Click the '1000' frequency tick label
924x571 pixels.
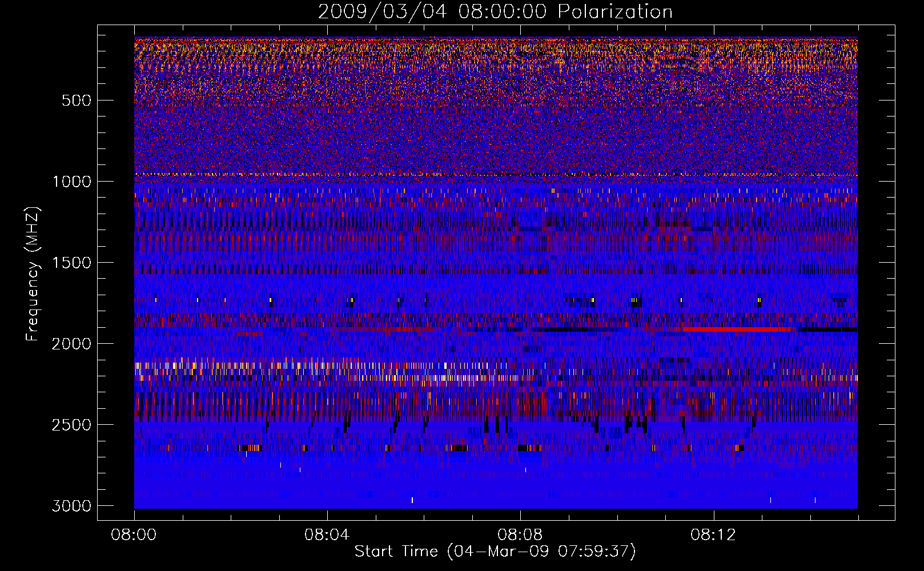click(71, 182)
